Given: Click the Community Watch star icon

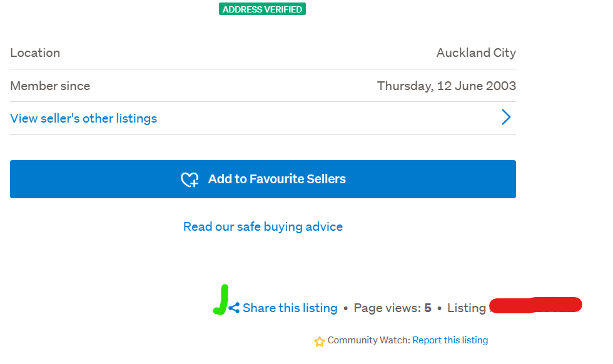Looking at the screenshot, I should (320, 341).
